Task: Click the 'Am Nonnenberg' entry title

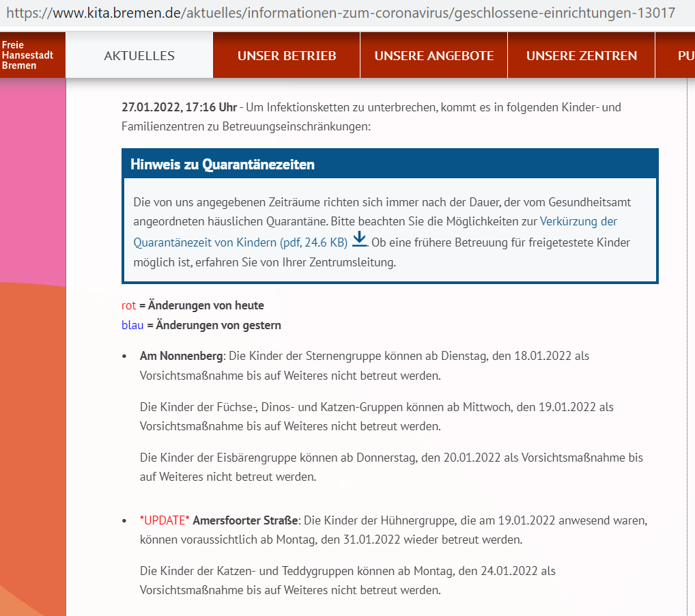Action: [182, 356]
